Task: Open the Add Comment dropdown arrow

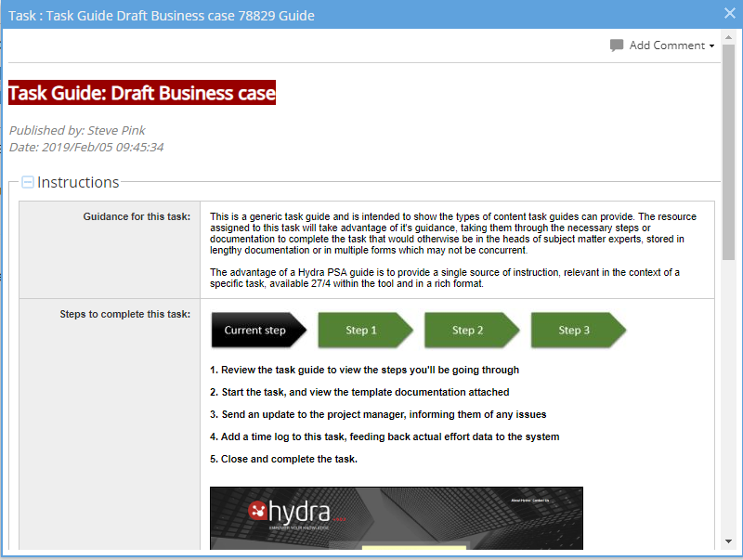Action: [711, 46]
